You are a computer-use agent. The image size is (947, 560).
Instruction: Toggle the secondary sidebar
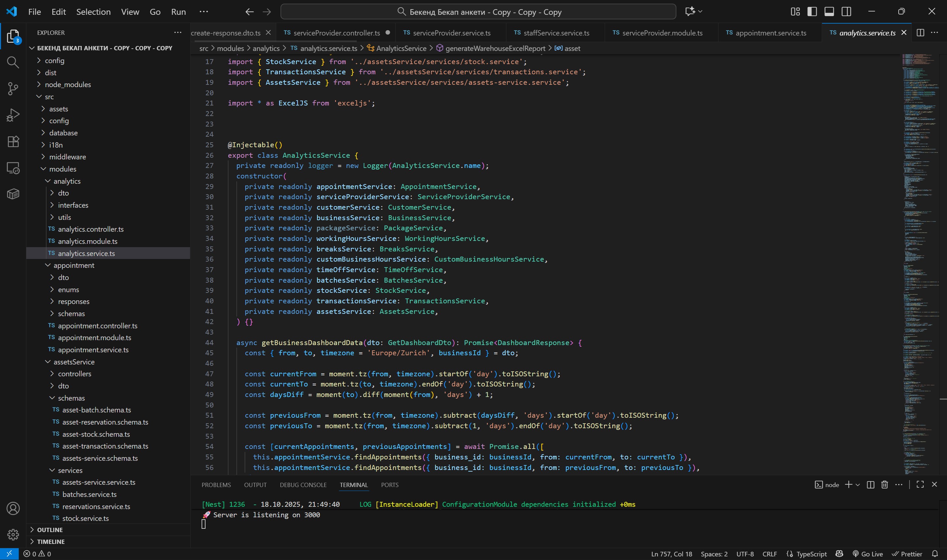click(x=846, y=11)
